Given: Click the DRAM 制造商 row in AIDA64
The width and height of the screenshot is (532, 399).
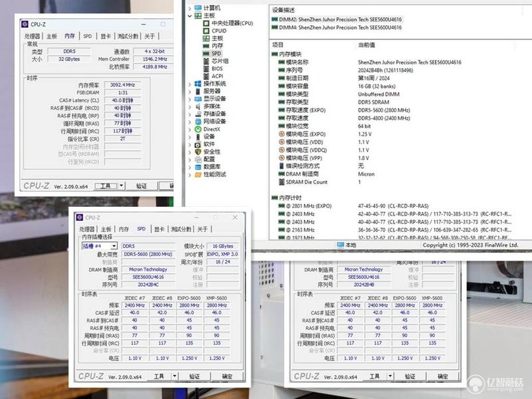Looking at the screenshot, I should point(327,174).
